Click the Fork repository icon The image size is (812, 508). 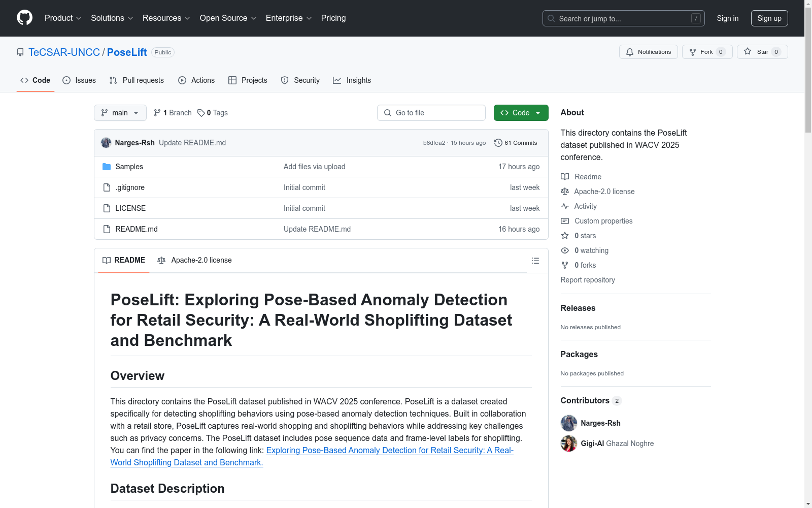click(693, 52)
